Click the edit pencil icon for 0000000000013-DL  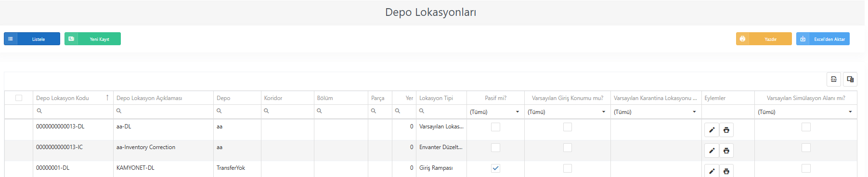point(712,130)
